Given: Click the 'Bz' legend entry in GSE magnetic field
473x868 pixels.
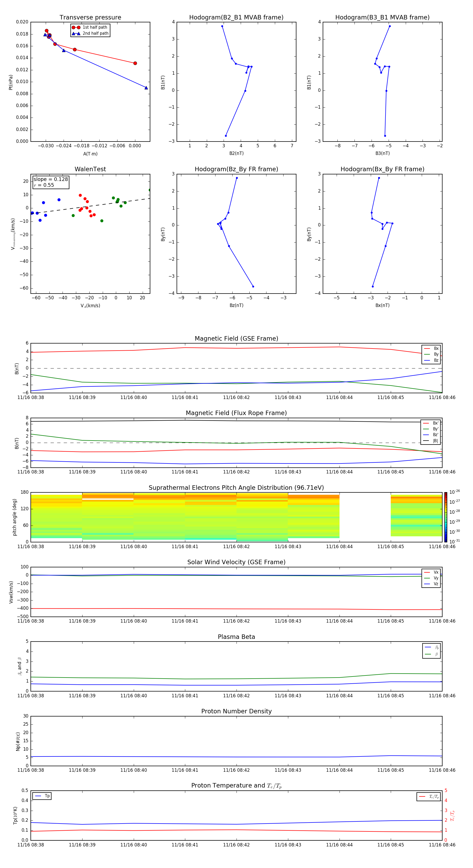Looking at the screenshot, I should coord(431,360).
